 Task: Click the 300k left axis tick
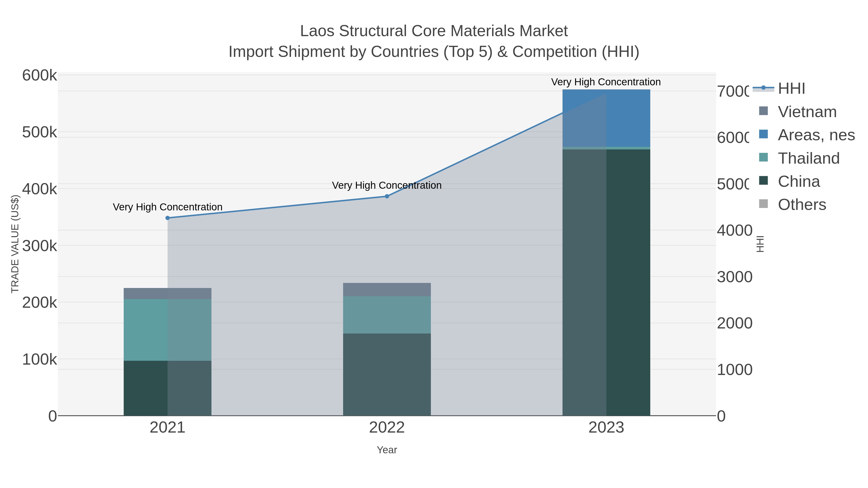coord(40,246)
